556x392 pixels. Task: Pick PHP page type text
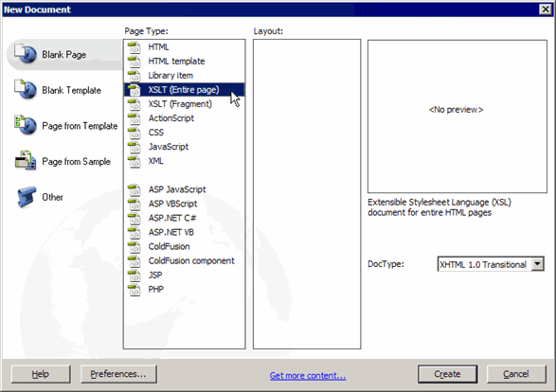click(x=155, y=289)
